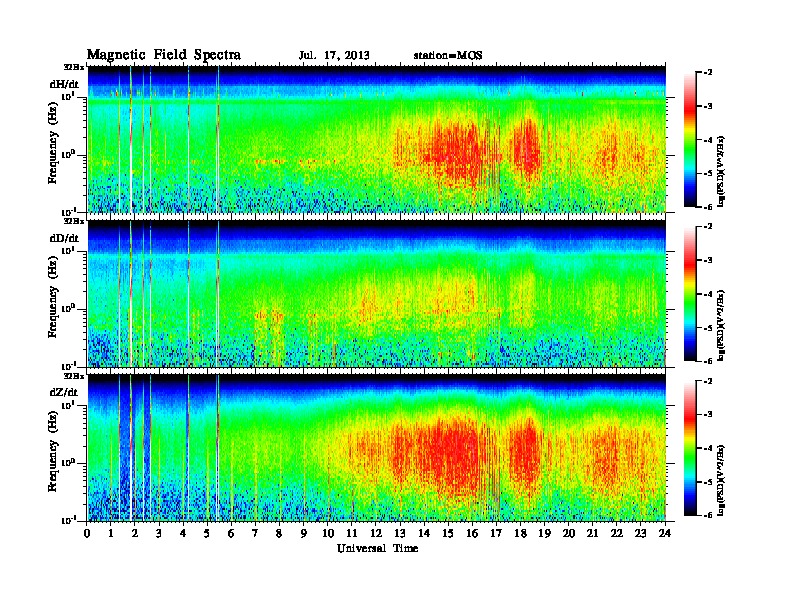Click hour tick label 13 on the time axis
The height and width of the screenshot is (612, 792).
click(x=400, y=534)
